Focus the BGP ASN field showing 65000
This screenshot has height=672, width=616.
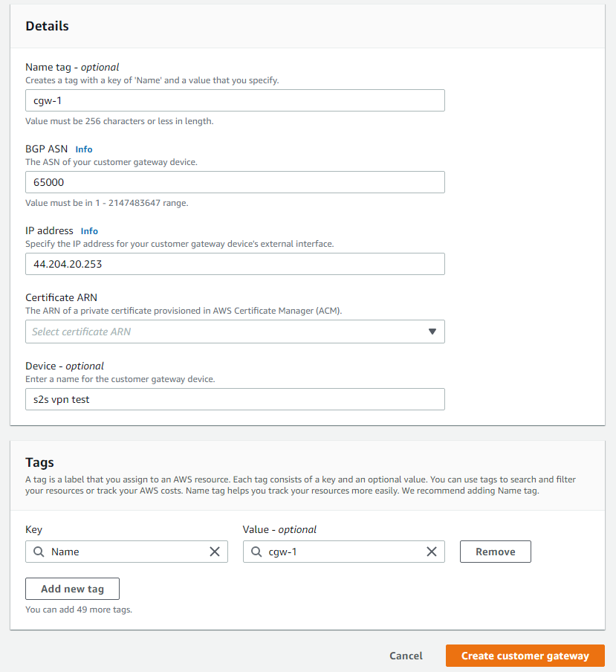(x=235, y=182)
